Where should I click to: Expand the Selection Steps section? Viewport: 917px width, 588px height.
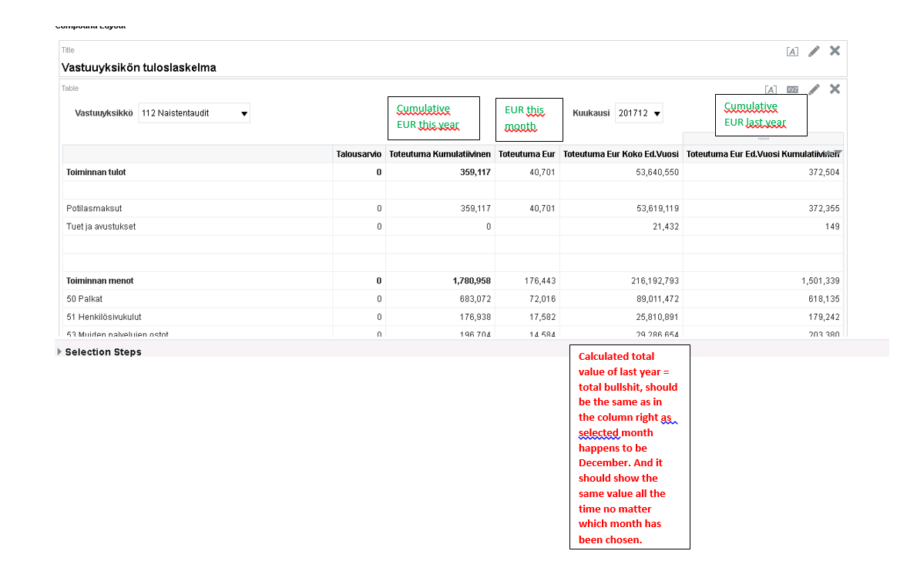click(60, 352)
